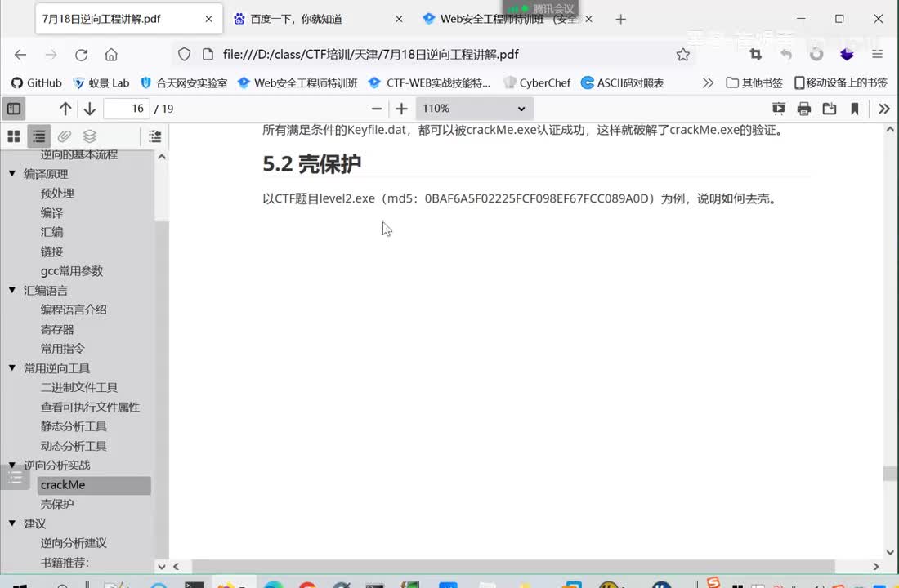Show more bookmarks overflow chevron
The image size is (899, 588).
coord(708,83)
